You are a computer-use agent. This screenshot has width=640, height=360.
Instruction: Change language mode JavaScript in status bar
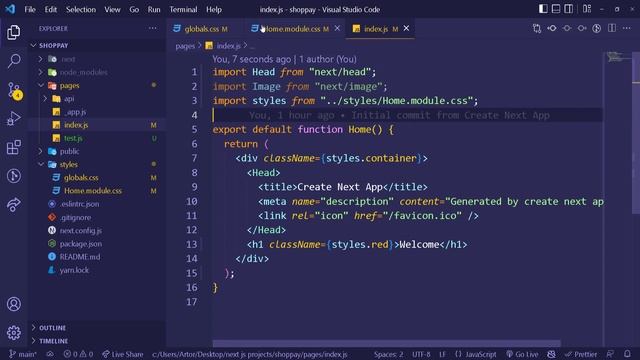click(x=476, y=354)
